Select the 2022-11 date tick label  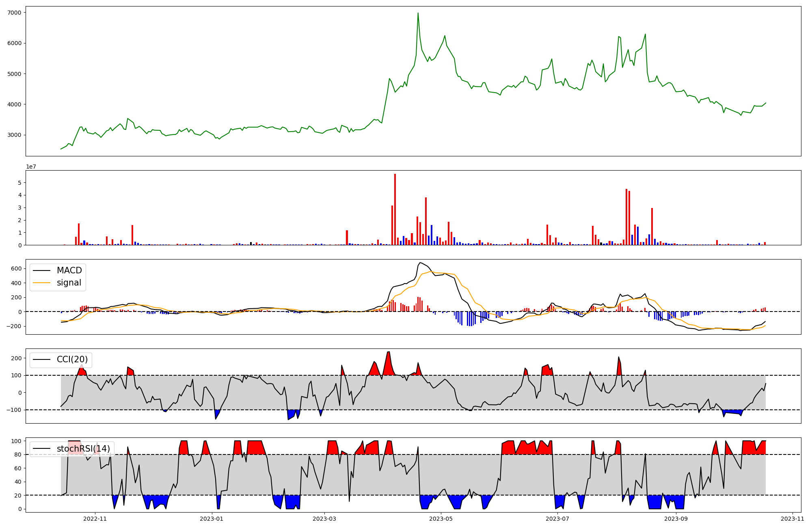[95, 518]
